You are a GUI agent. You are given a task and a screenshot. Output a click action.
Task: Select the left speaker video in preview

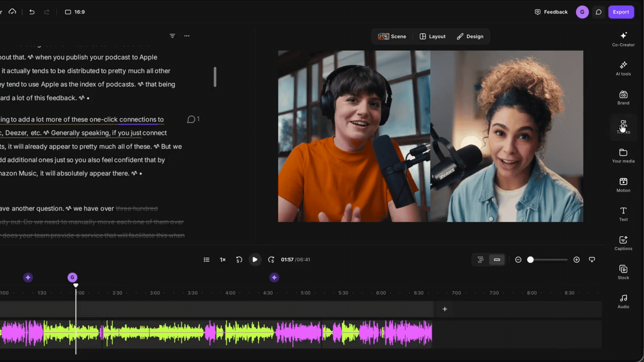[x=354, y=136]
